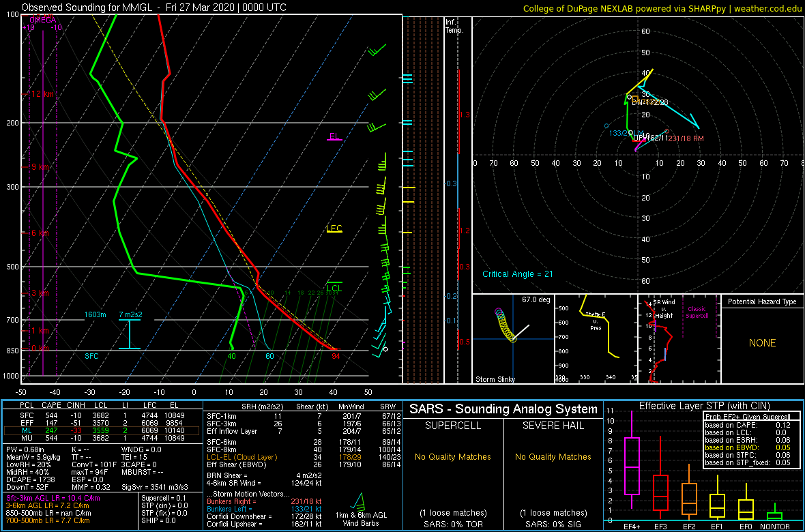
Task: Click the 'Sfc-3km AGL LR = 10.4 C/km' line
Action: point(53,499)
